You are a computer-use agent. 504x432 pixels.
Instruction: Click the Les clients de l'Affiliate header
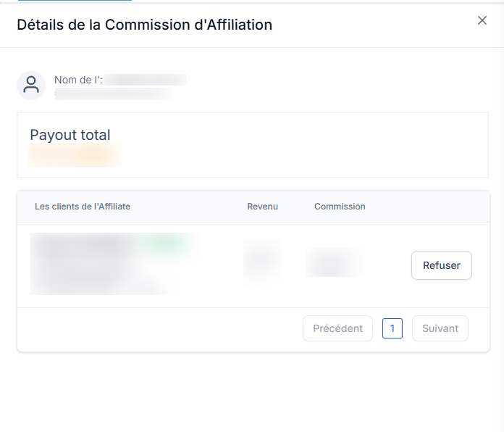[x=83, y=207]
